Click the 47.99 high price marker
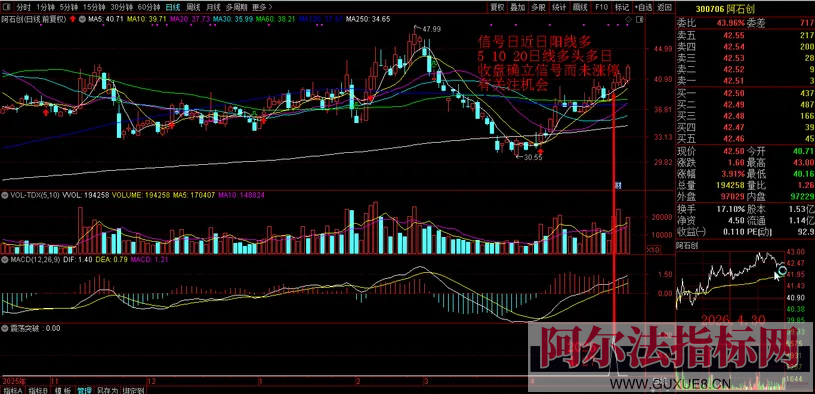This screenshot has height=394, width=815. [x=431, y=29]
